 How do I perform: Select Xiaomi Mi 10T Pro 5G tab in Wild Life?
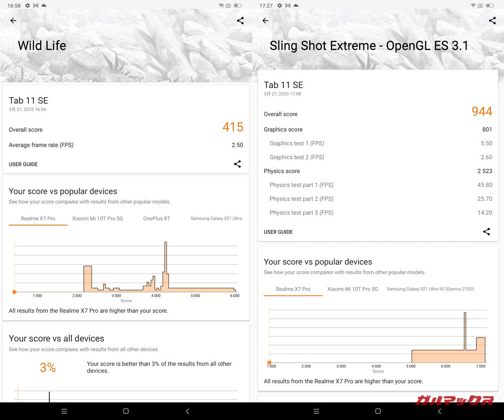coord(97,218)
